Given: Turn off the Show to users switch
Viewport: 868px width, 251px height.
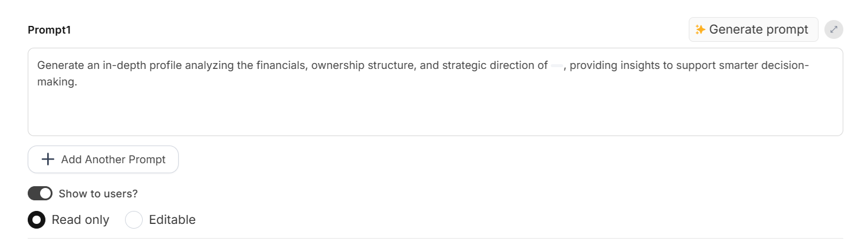Looking at the screenshot, I should click(40, 193).
